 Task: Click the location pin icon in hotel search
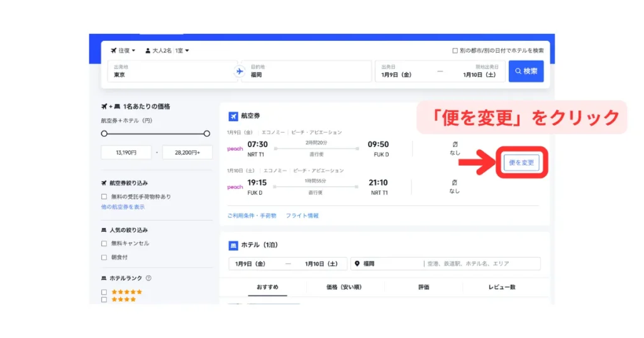pos(357,264)
